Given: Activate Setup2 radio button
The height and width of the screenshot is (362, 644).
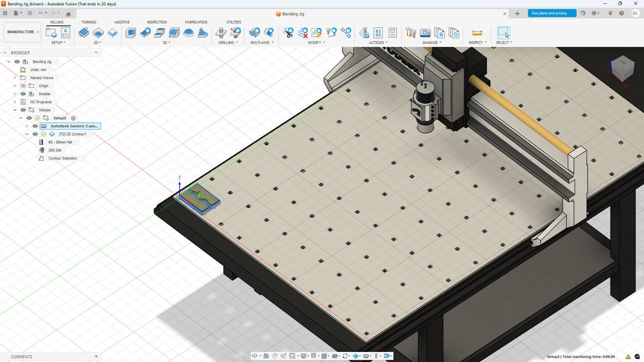Looking at the screenshot, I should 73,118.
